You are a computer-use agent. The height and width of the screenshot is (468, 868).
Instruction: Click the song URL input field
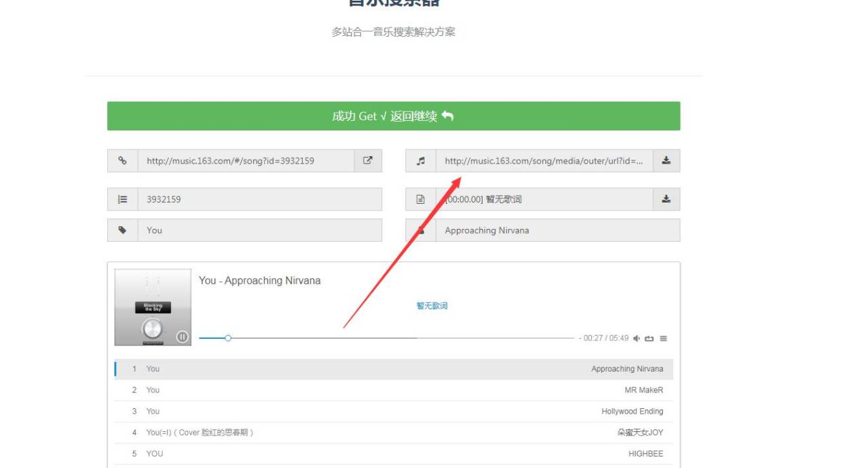tap(246, 161)
